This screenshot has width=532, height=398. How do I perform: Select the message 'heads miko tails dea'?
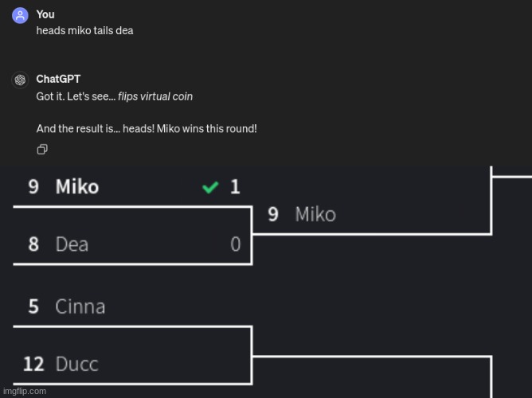click(x=84, y=30)
